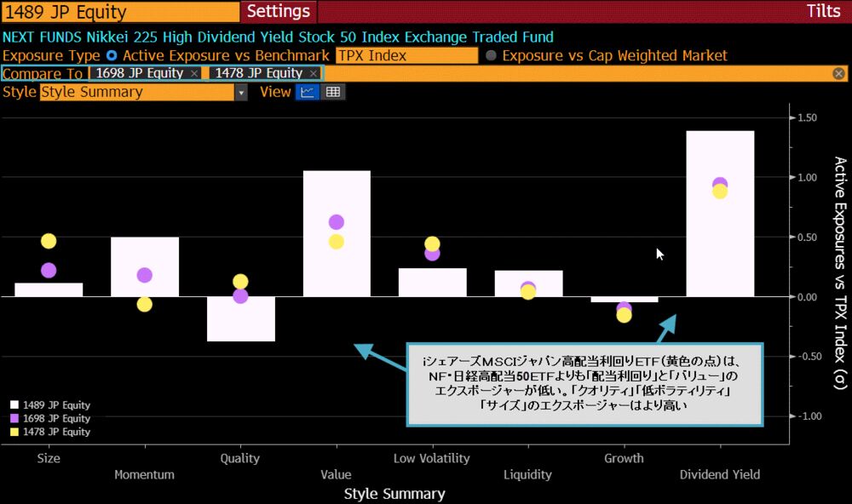Click the Dividend Yield axis label
The width and height of the screenshot is (852, 504).
[720, 475]
